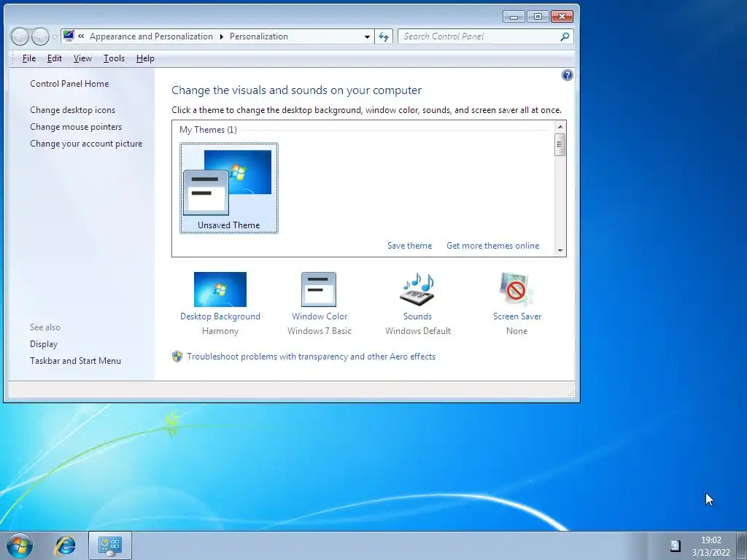Open the Tools menu
Screen dimensions: 747x560
pyautogui.click(x=114, y=58)
